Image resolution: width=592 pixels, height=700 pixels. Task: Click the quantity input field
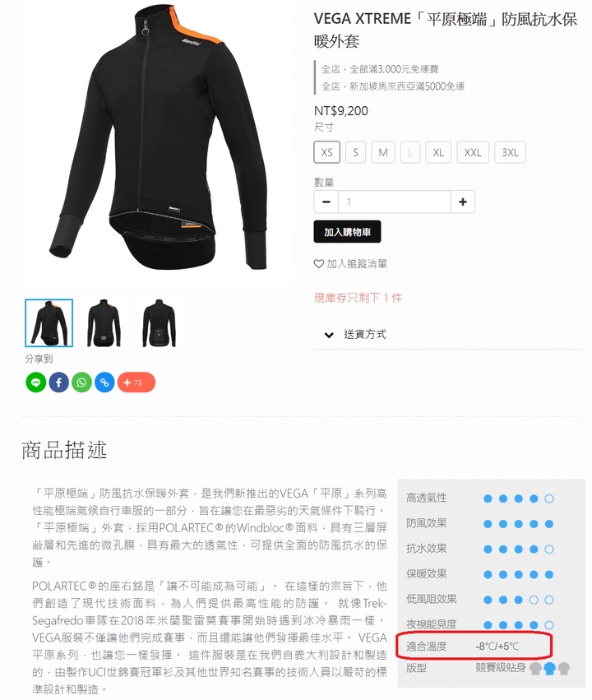pos(395,202)
